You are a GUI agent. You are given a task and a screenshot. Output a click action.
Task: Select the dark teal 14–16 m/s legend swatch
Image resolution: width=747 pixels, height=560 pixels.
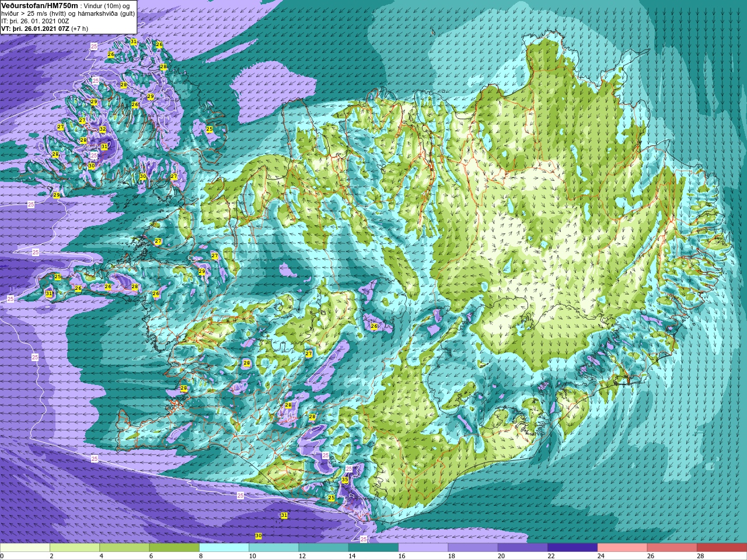(x=373, y=548)
